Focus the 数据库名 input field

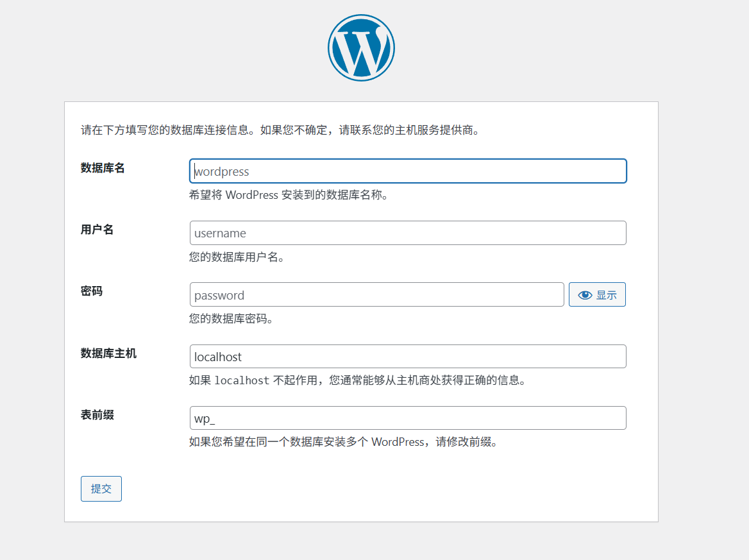[x=408, y=171]
